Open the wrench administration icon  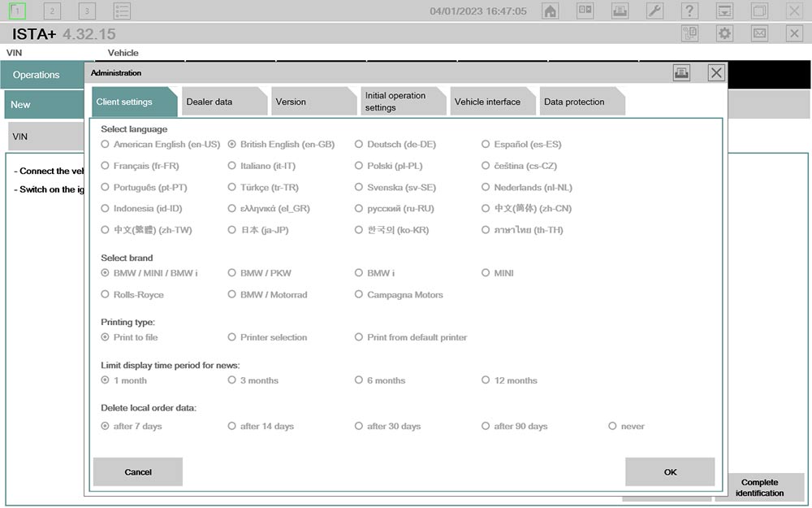pyautogui.click(x=654, y=11)
